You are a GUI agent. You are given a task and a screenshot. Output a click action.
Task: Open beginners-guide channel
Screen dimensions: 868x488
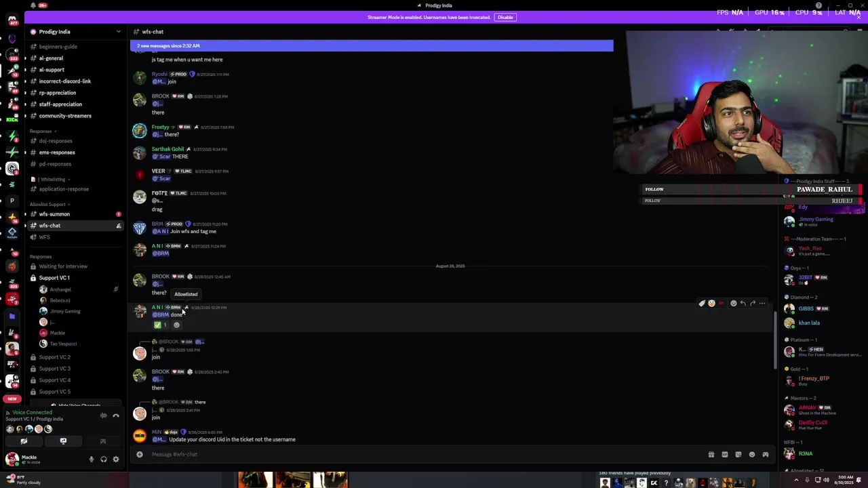click(75, 47)
